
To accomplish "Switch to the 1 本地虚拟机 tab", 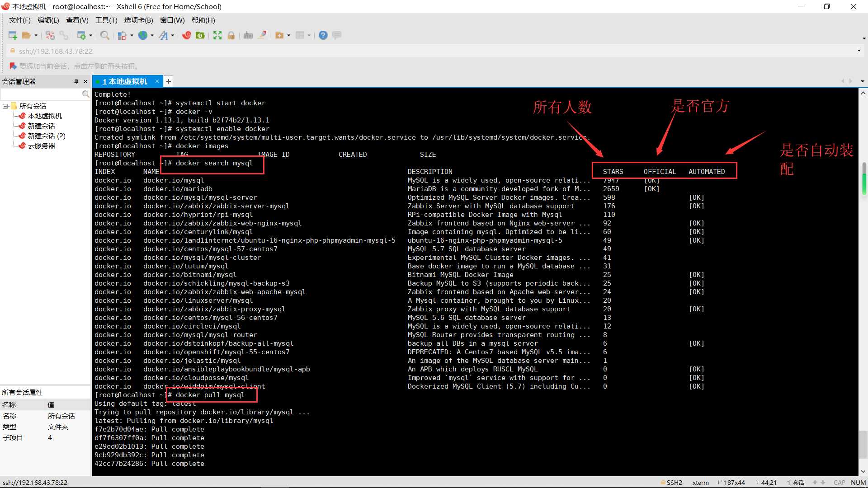I will click(x=125, y=81).
